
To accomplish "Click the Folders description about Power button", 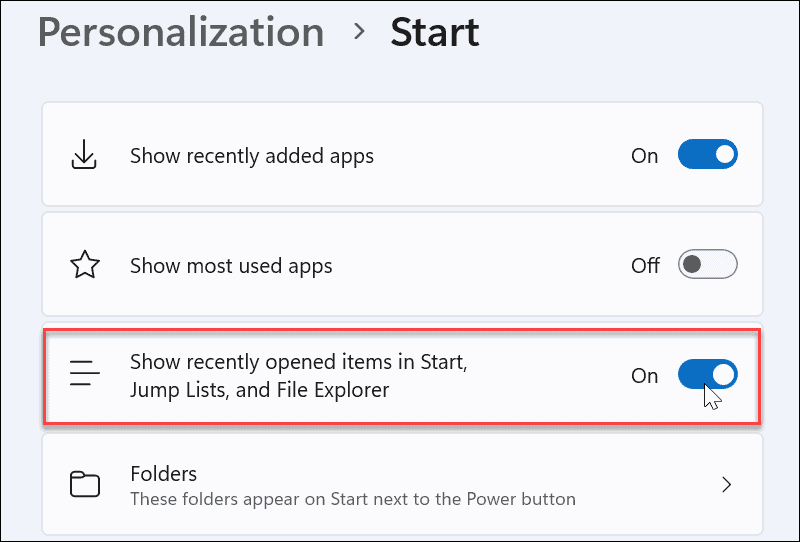I will tap(352, 498).
